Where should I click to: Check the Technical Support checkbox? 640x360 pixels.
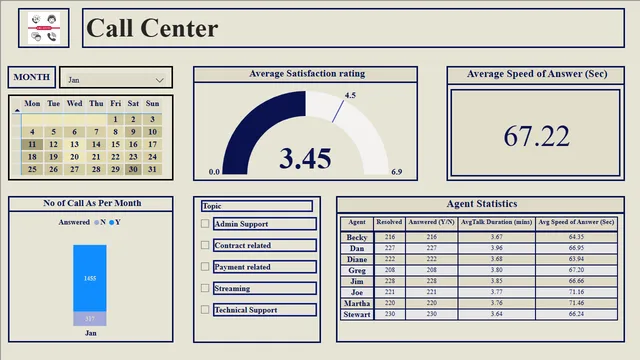[205, 309]
